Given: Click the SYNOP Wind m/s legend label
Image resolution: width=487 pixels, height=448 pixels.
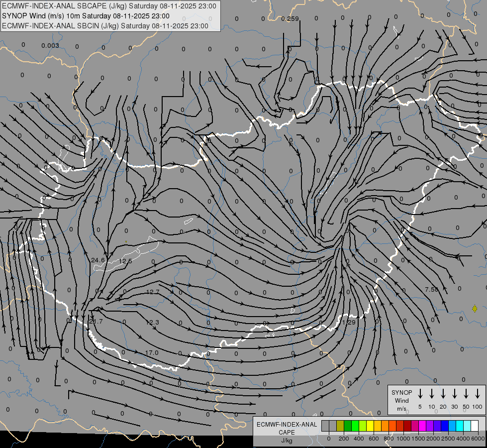Looking at the screenshot, I should [x=401, y=400].
